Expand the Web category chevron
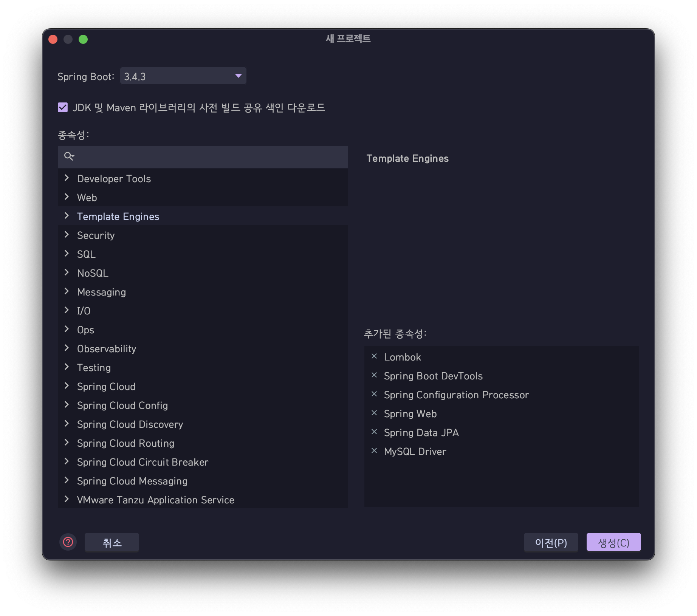This screenshot has width=697, height=616. pos(67,197)
